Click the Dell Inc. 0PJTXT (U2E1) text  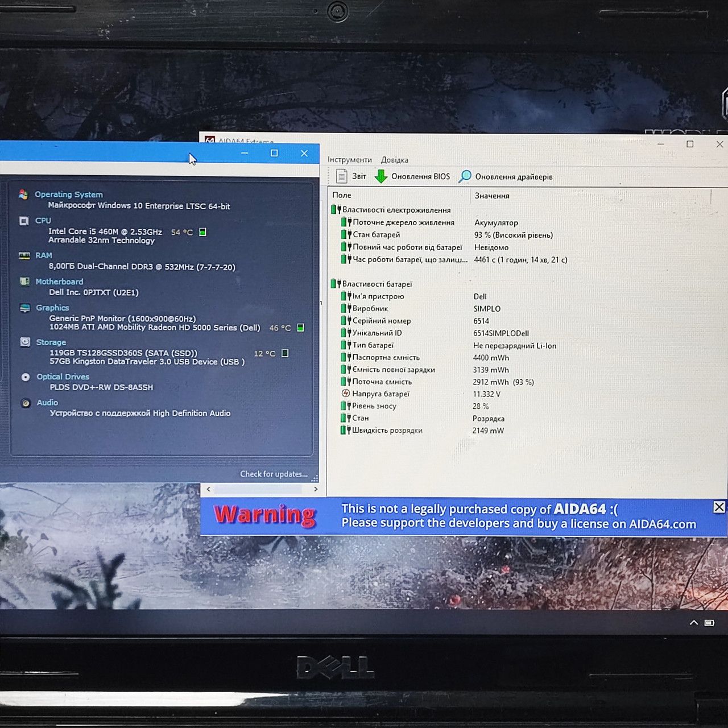click(x=94, y=292)
